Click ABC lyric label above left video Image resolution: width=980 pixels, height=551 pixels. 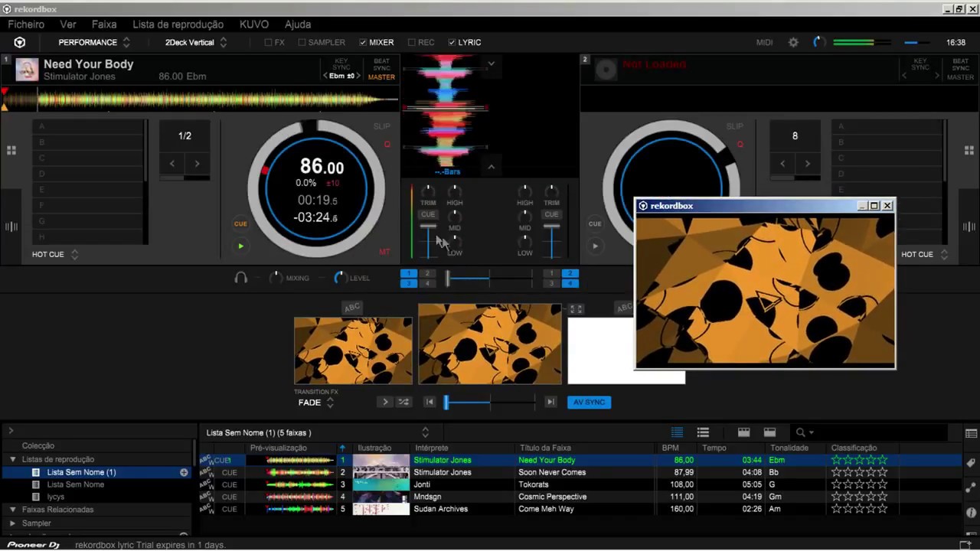tap(352, 308)
